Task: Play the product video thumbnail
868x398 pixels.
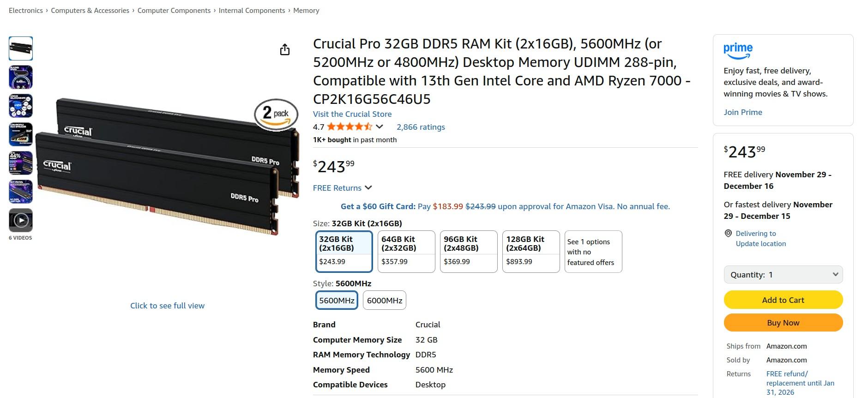Action: (x=21, y=220)
